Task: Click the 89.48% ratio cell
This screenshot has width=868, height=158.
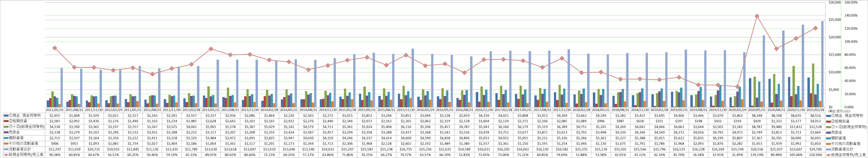Action: click(777, 155)
